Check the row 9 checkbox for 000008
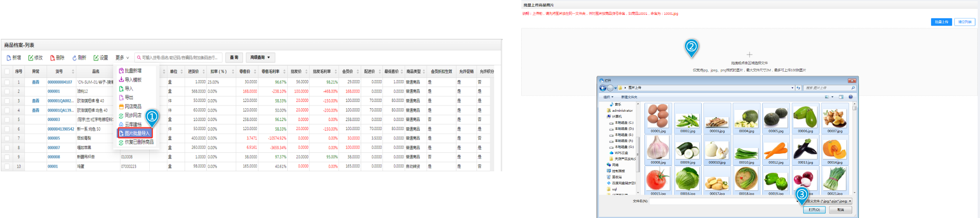 pos(7,157)
